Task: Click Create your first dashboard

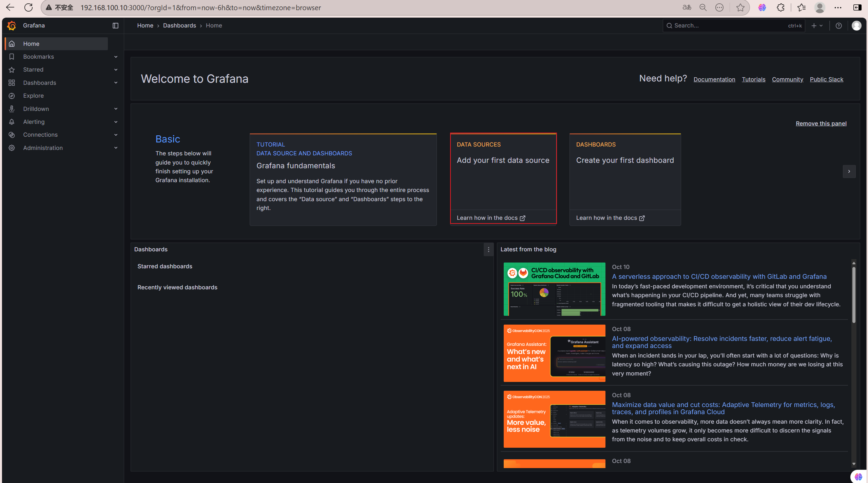Action: click(x=625, y=160)
